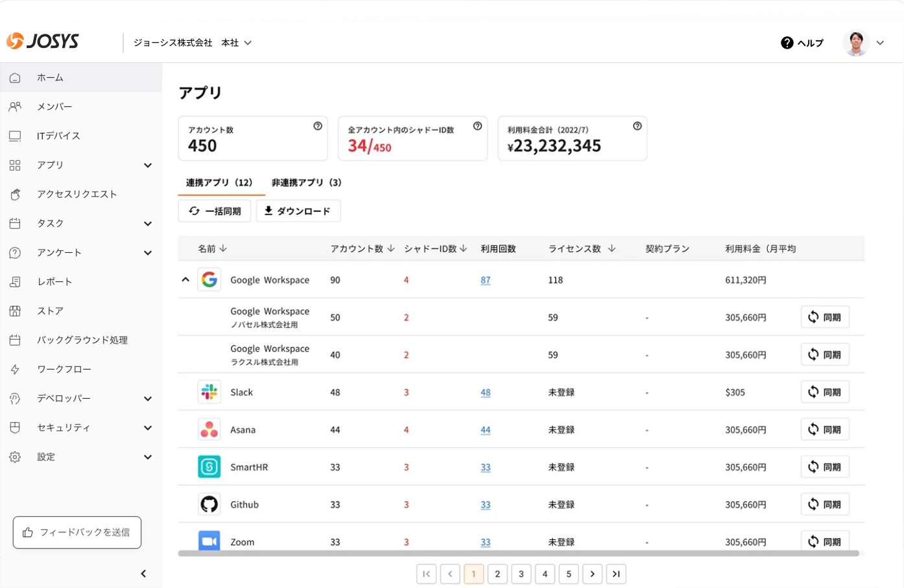Sort by シャドーID数 column header
904x588 pixels.
435,248
